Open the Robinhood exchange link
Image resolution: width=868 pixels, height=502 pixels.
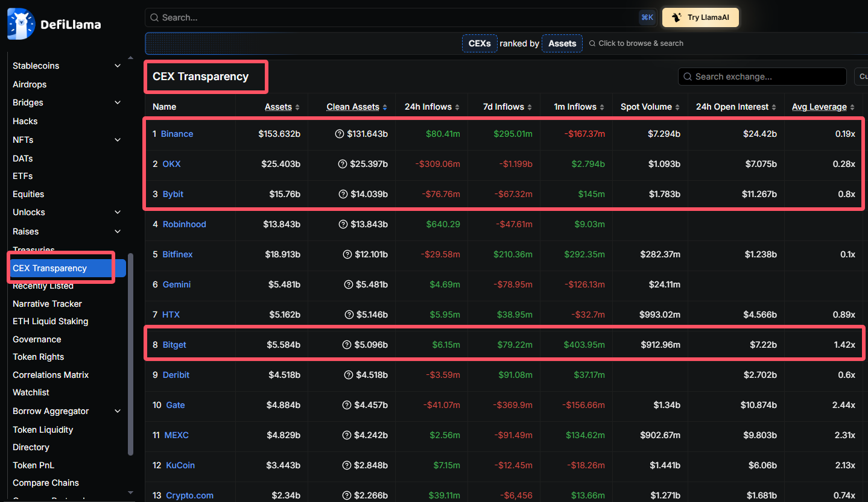coord(185,224)
